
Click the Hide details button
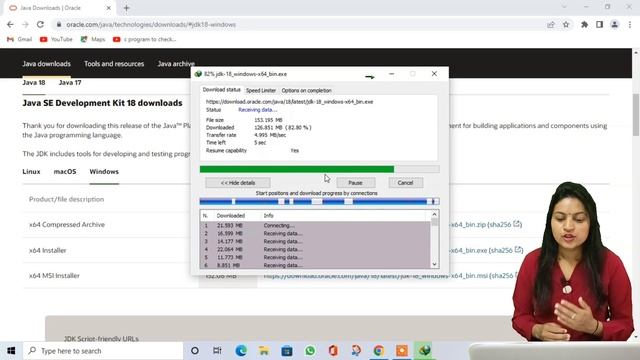238,183
